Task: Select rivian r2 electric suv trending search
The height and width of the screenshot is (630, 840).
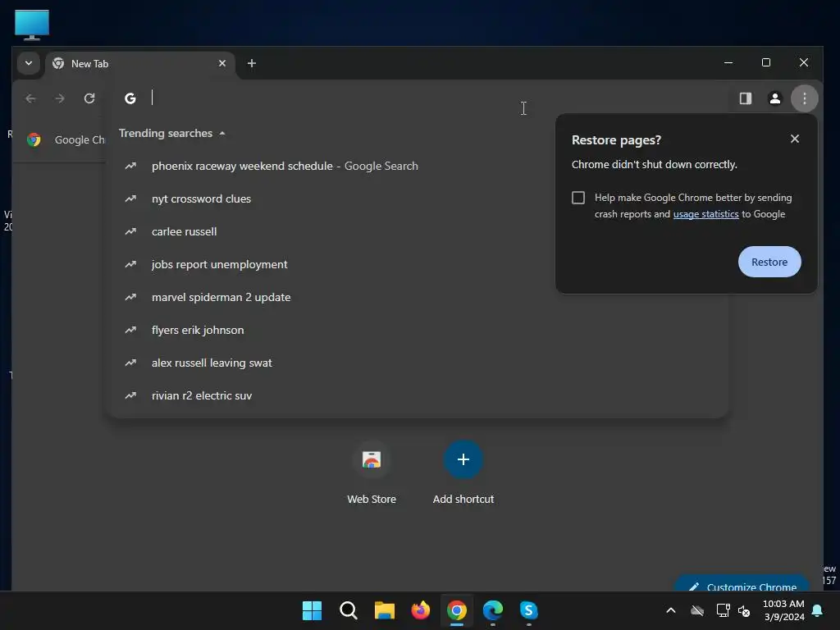Action: 418,396
